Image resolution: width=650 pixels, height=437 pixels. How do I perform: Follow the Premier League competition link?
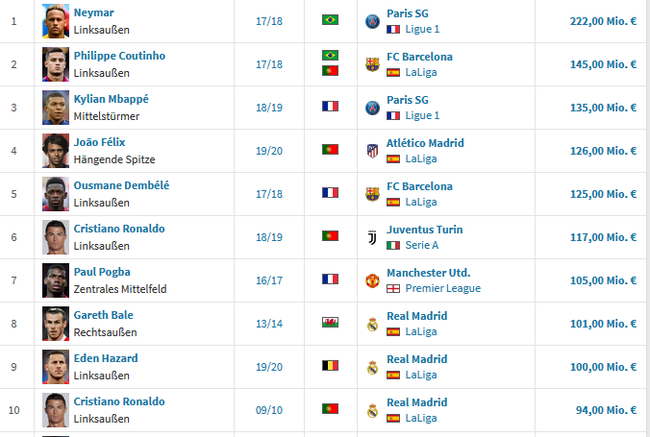(x=443, y=288)
